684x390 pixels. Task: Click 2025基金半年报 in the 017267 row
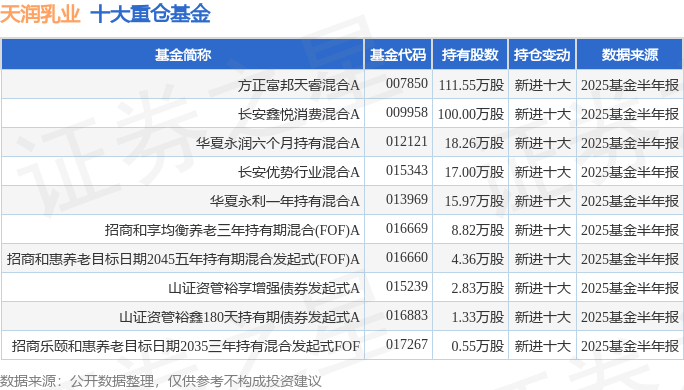pyautogui.click(x=629, y=346)
